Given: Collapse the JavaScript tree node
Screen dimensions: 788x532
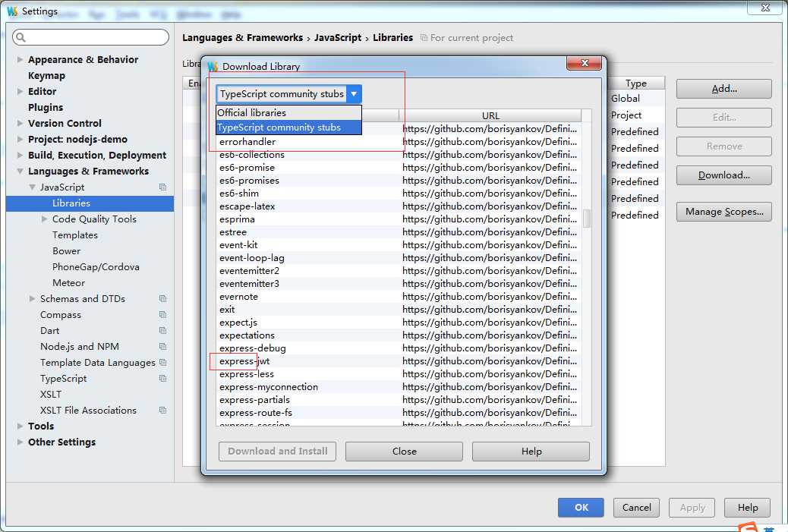Looking at the screenshot, I should pyautogui.click(x=32, y=187).
